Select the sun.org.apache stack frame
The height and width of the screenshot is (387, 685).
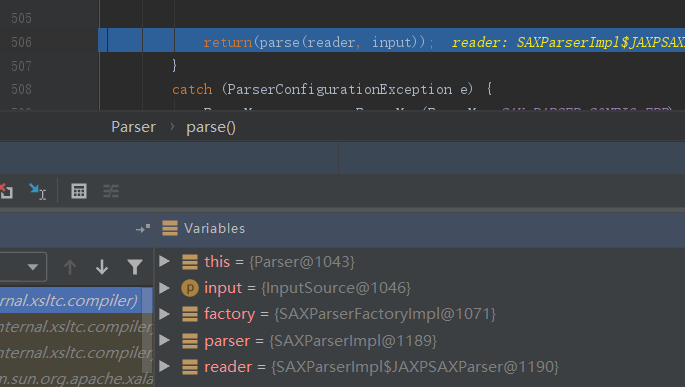76,378
